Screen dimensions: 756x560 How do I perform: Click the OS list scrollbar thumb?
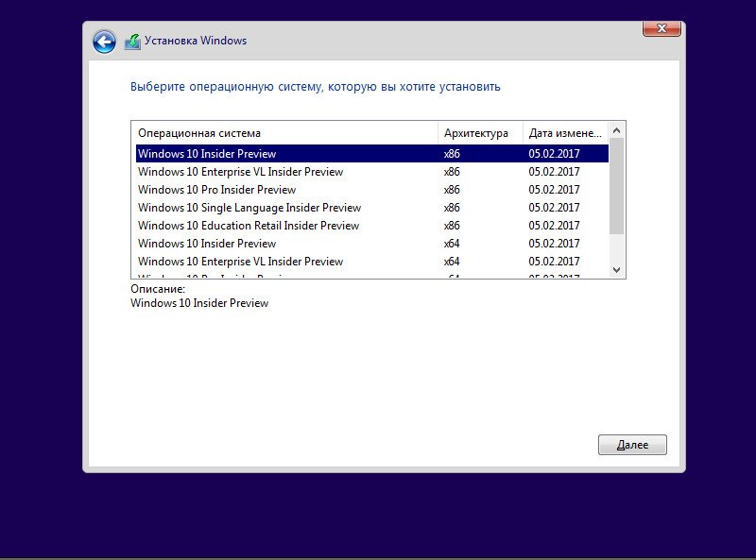click(616, 186)
